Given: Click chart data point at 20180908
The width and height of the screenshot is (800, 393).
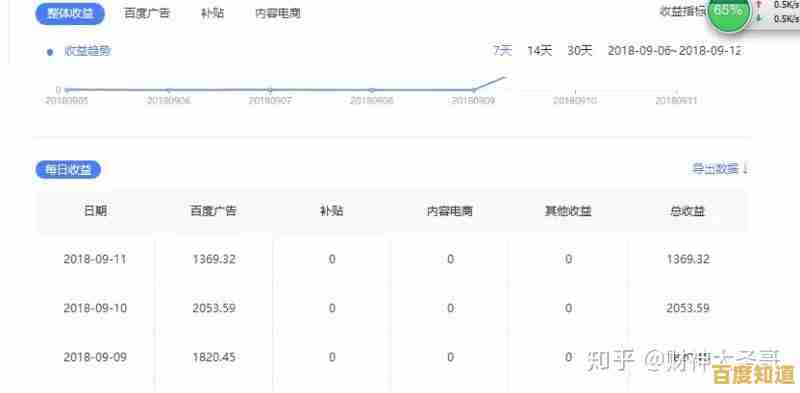Looking at the screenshot, I should 372,90.
